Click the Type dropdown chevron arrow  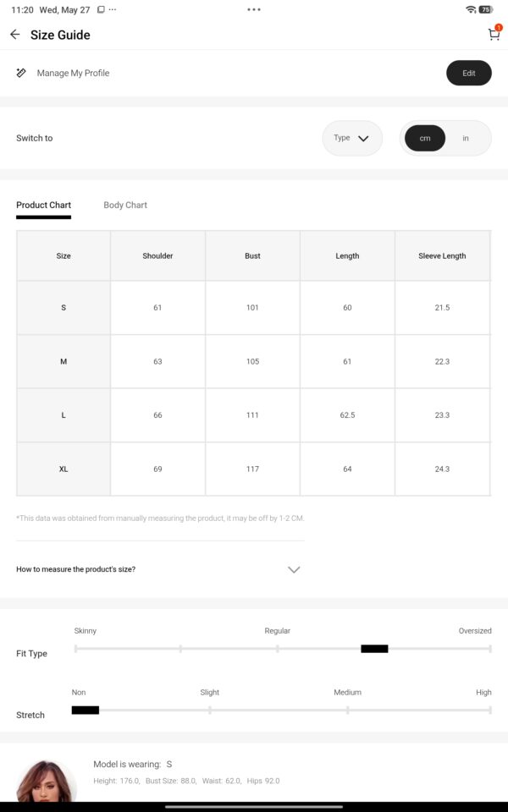tap(363, 138)
